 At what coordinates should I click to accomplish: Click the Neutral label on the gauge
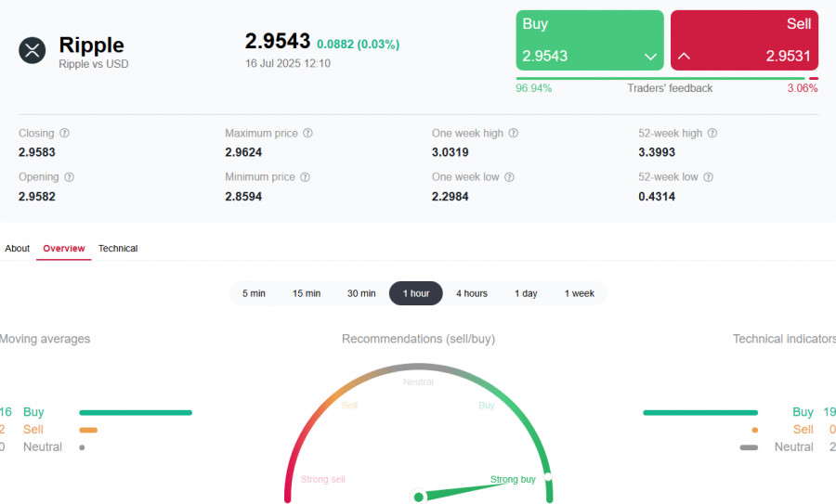click(x=419, y=382)
